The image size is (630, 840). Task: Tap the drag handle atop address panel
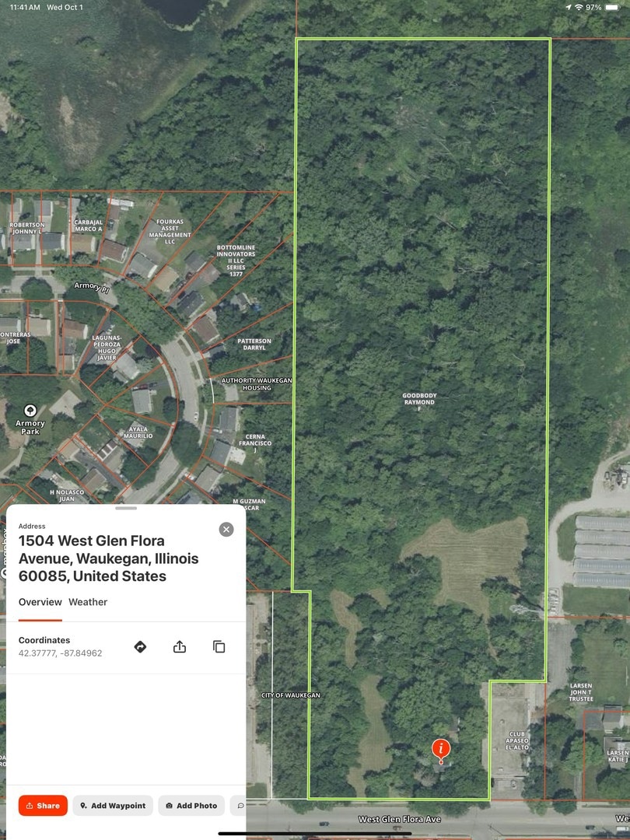click(x=126, y=508)
